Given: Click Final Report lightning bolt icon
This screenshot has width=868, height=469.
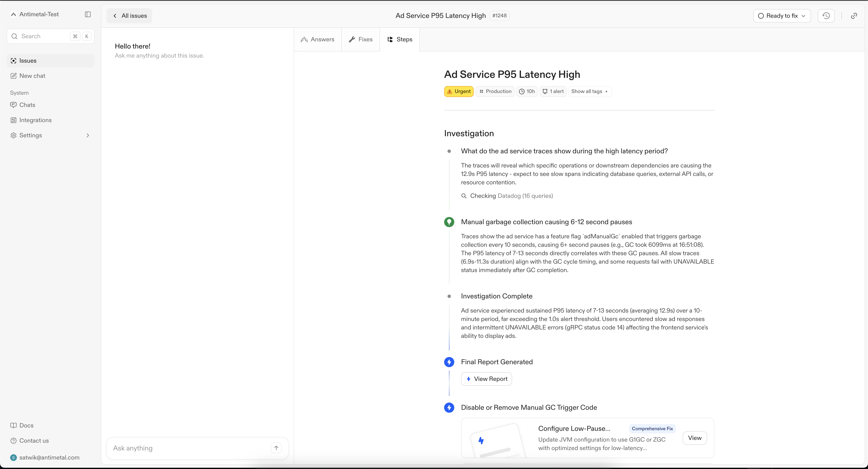Looking at the screenshot, I should (449, 362).
